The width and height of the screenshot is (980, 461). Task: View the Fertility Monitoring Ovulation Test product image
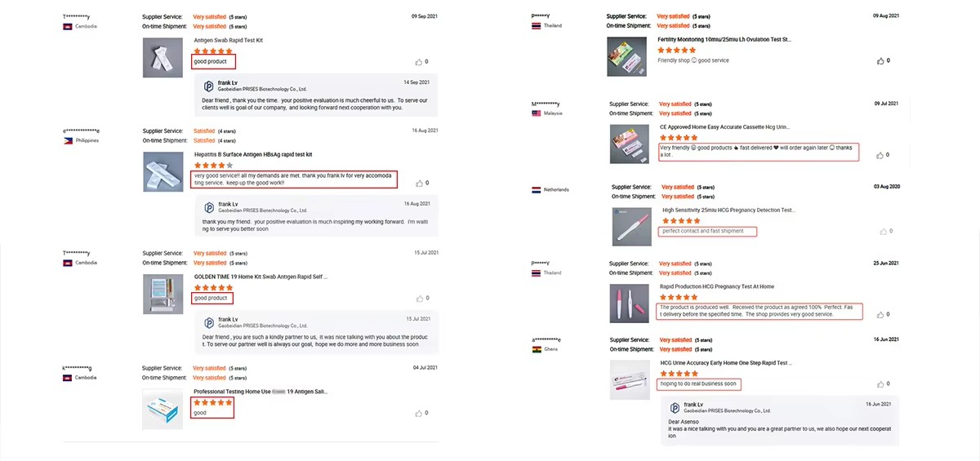tap(627, 57)
